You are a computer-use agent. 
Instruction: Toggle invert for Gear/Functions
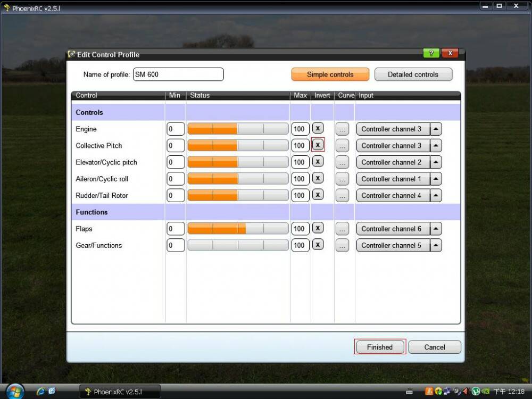click(318, 245)
